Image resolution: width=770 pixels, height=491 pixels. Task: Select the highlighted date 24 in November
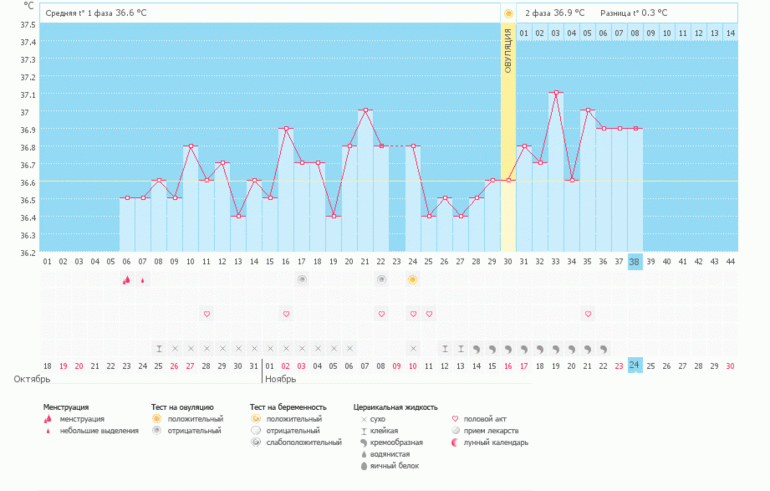(635, 366)
